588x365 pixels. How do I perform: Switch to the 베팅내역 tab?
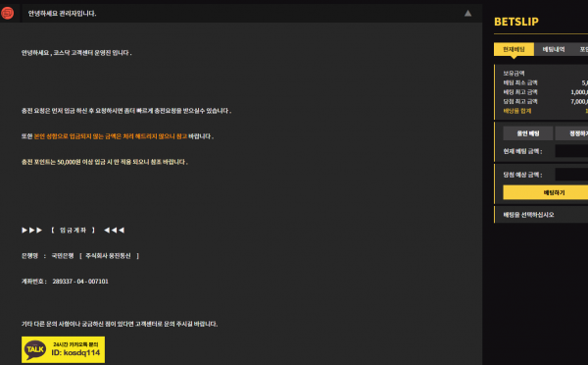click(554, 49)
